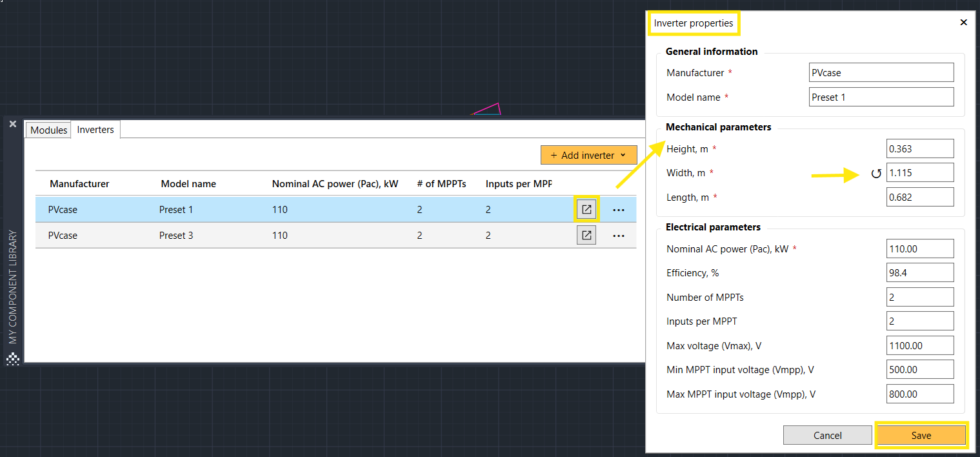980x457 pixels.
Task: Select the Inverters tab
Action: [x=95, y=130]
